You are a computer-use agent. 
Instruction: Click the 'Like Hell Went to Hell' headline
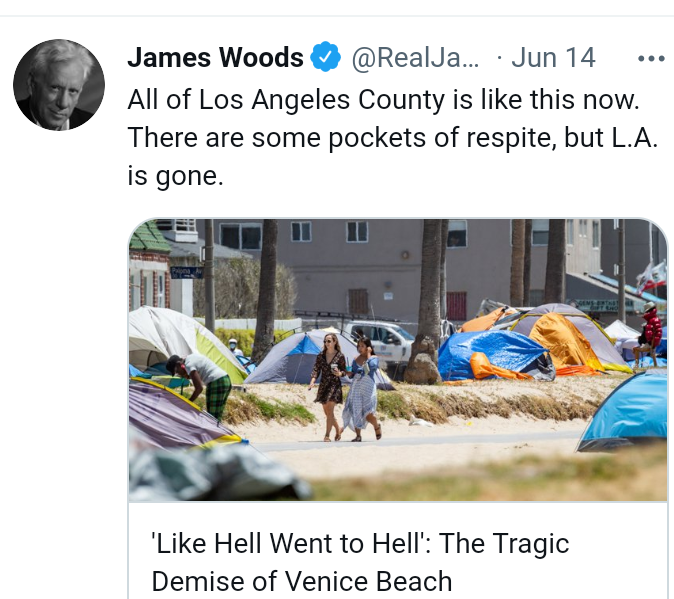tap(360, 543)
